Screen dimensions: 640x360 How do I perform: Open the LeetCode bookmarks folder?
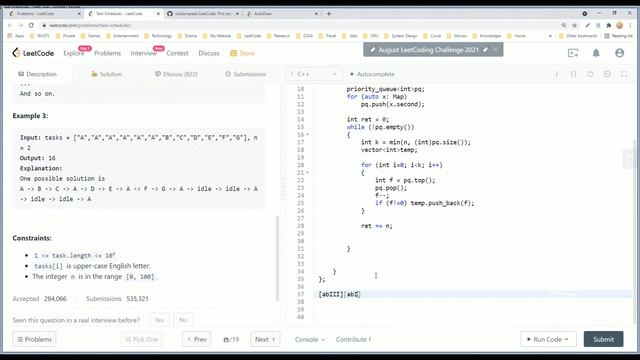[249, 36]
